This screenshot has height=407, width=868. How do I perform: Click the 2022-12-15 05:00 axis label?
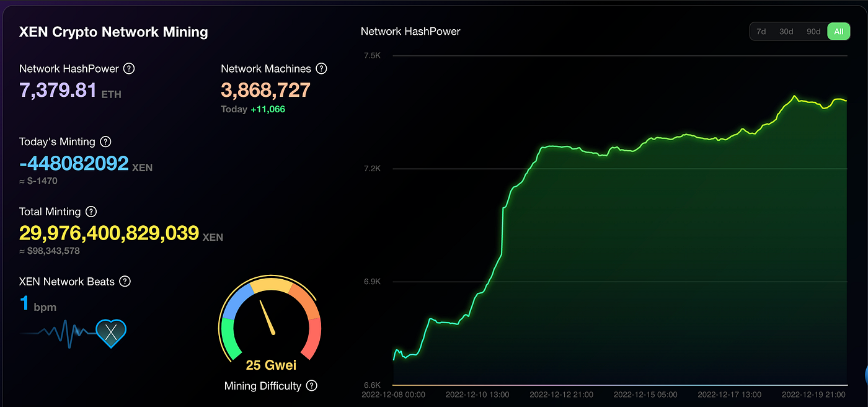pyautogui.click(x=645, y=395)
